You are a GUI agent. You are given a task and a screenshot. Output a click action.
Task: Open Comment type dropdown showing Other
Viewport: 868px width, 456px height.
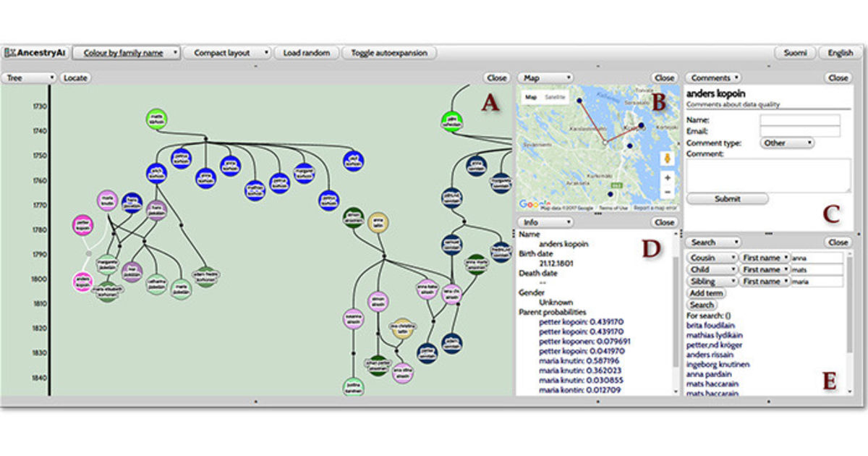click(788, 143)
